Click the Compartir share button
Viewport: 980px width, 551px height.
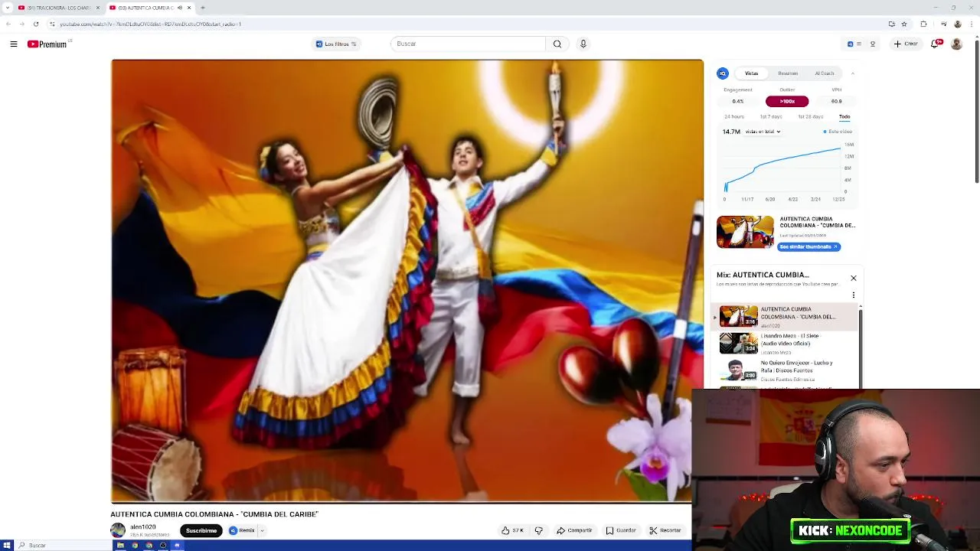574,530
